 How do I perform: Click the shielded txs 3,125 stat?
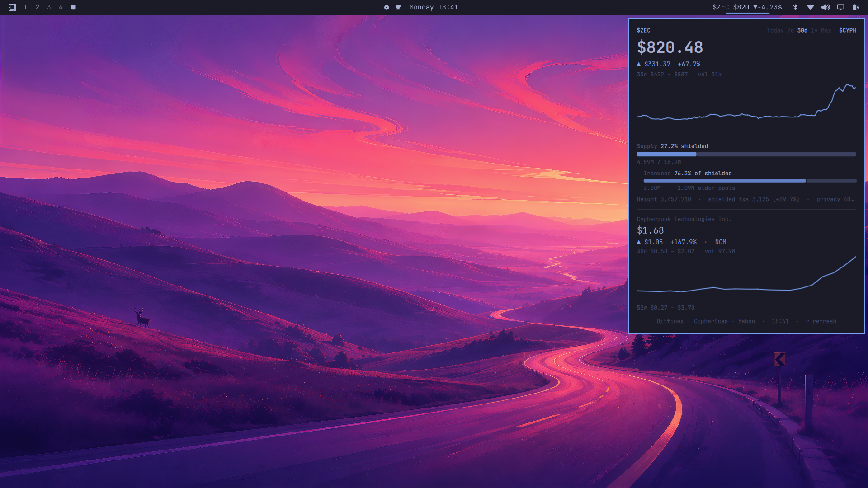point(753,199)
